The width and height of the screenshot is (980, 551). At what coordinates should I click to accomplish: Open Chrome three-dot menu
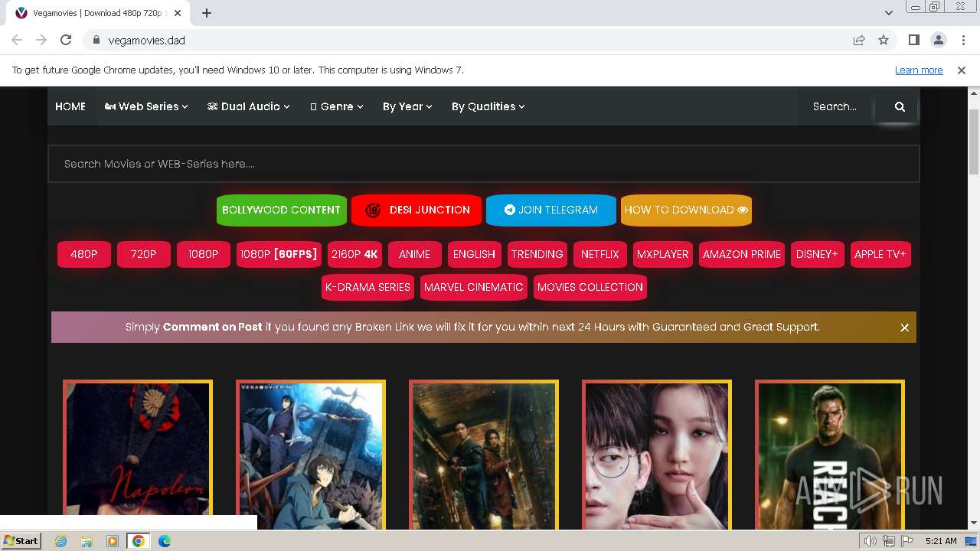pyautogui.click(x=962, y=40)
